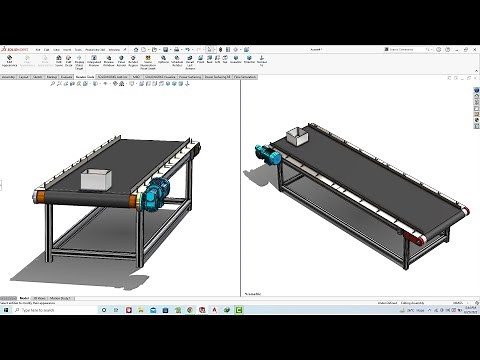This screenshot has width=480, height=360.
Task: Open the File menu
Action: (38, 50)
